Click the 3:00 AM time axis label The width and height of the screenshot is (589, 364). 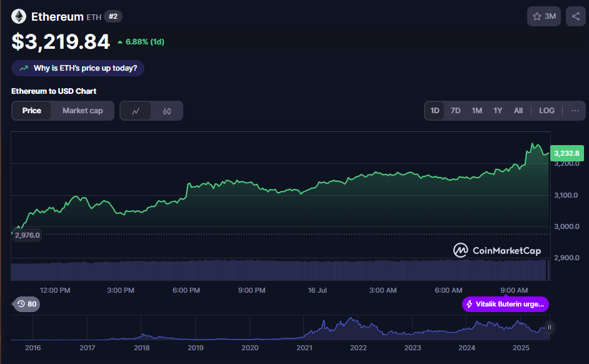pyautogui.click(x=383, y=290)
